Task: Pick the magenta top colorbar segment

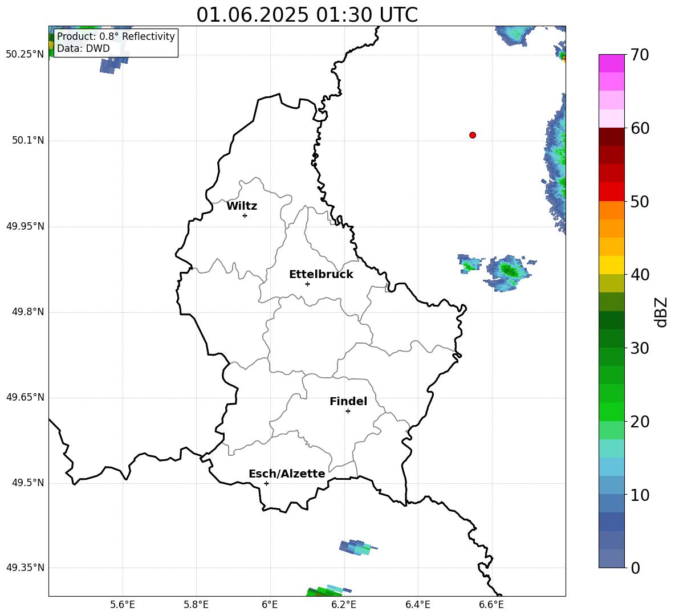Action: 612,64
